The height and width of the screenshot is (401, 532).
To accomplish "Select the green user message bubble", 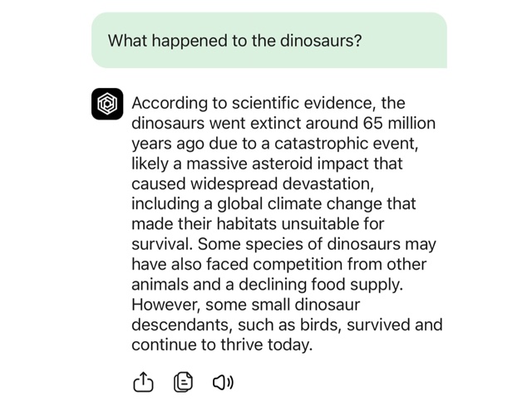I will point(268,41).
